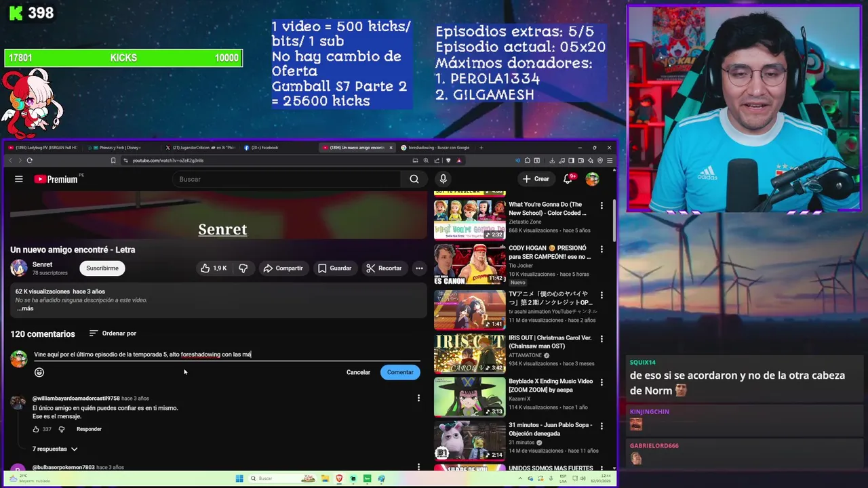Start voice search with microphone icon
868x488 pixels.
click(x=443, y=179)
